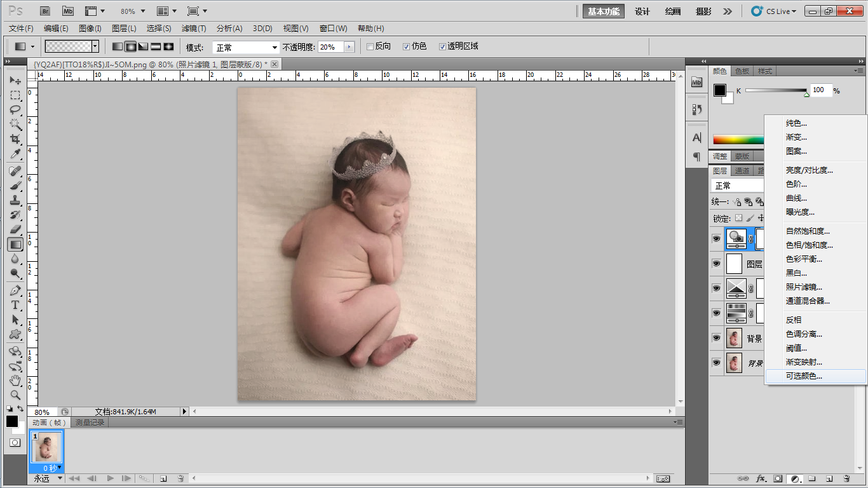Select the Lasso tool
868x488 pixels.
[x=15, y=109]
